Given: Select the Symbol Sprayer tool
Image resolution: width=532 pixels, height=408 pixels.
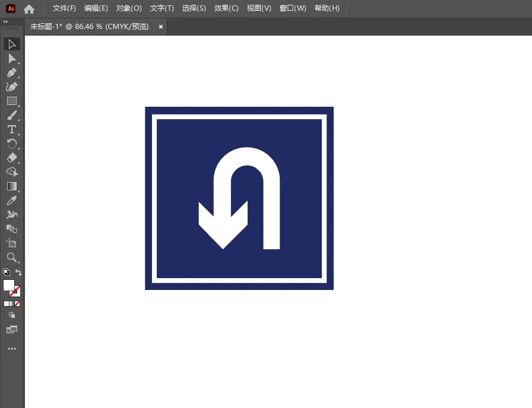Looking at the screenshot, I should click(12, 215).
